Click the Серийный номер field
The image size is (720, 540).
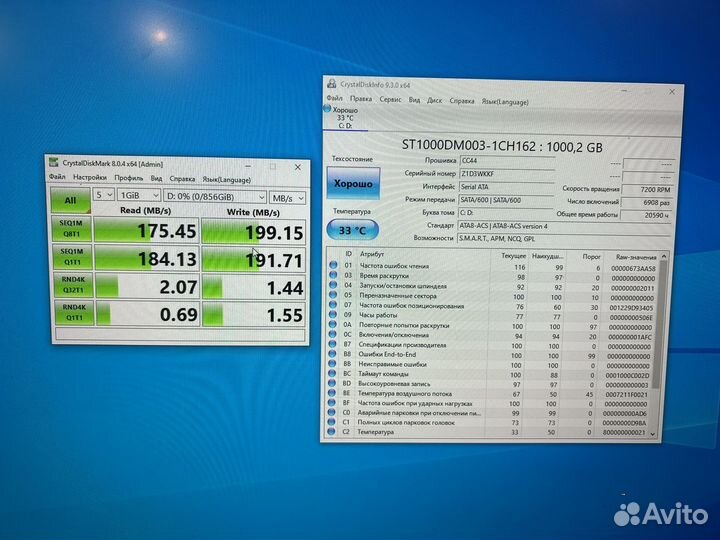507,174
